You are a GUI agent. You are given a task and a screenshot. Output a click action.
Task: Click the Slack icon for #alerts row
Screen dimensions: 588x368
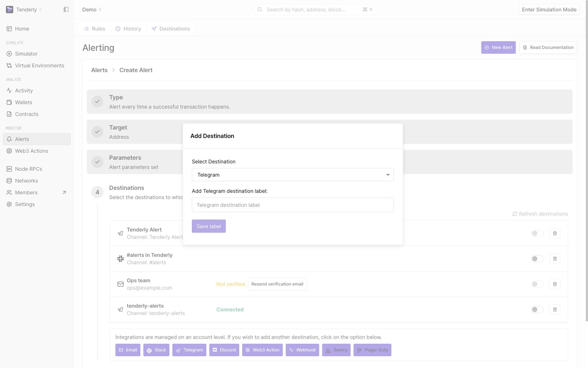(x=120, y=259)
